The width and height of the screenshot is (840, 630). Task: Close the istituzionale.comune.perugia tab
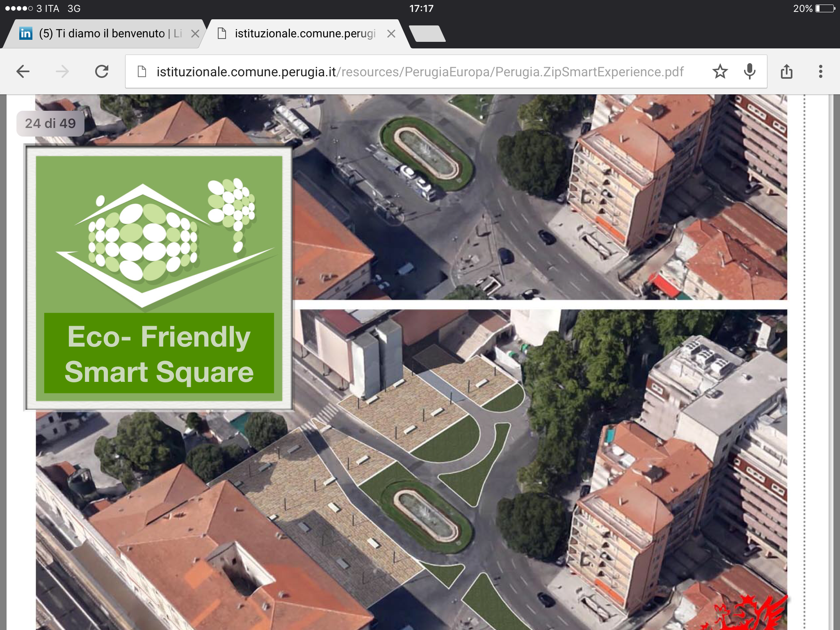coord(391,34)
